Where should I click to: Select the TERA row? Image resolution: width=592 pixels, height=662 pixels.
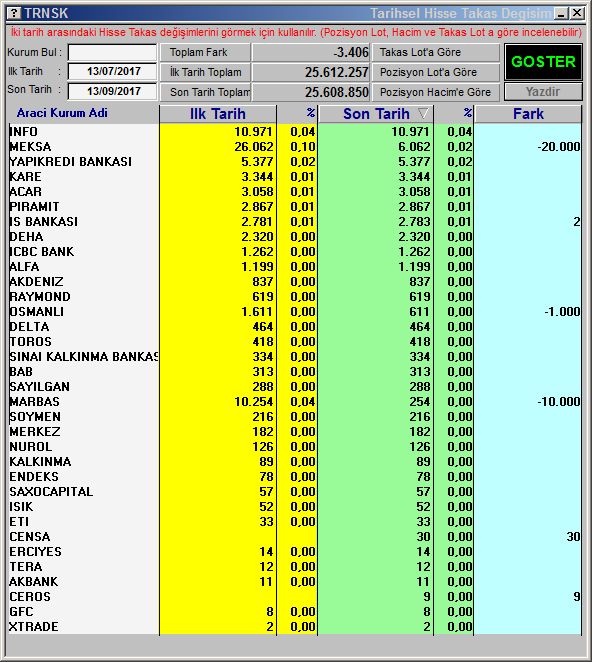click(295, 567)
